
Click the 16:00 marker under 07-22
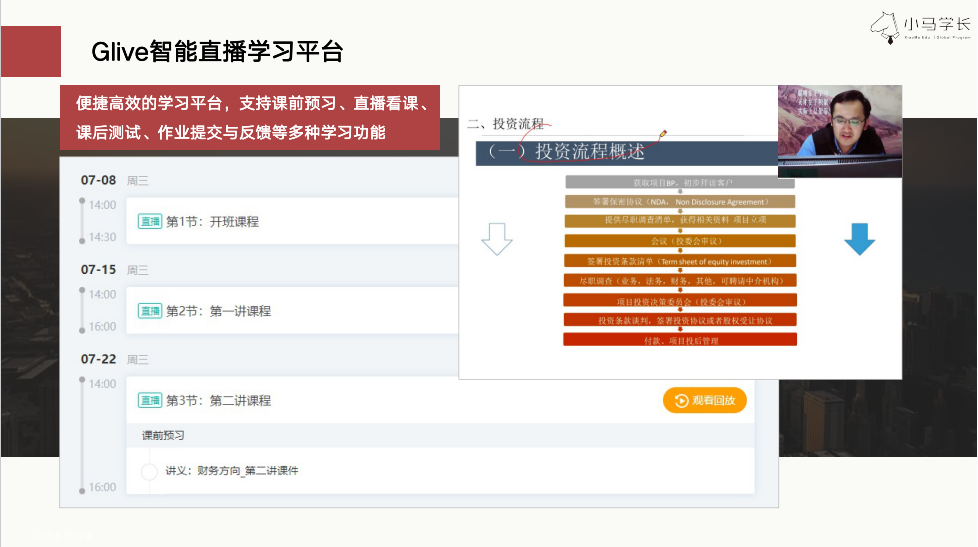click(102, 487)
